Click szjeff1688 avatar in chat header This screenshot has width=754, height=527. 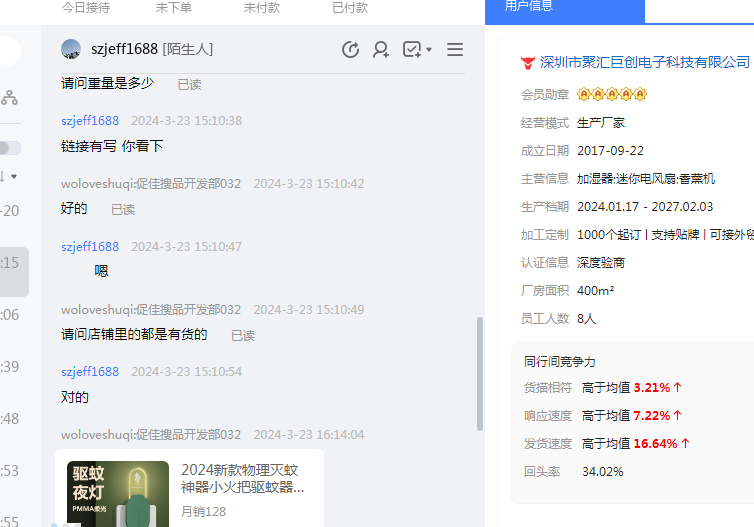point(71,50)
